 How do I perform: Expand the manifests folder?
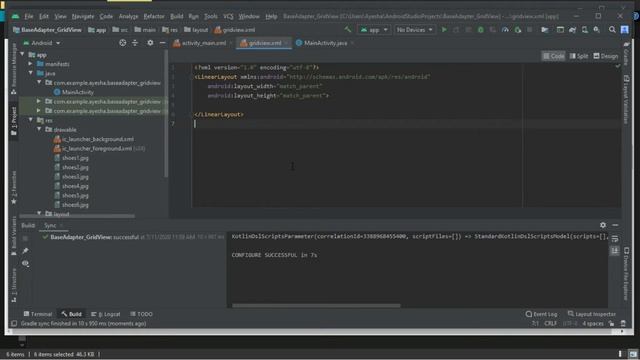[31, 64]
